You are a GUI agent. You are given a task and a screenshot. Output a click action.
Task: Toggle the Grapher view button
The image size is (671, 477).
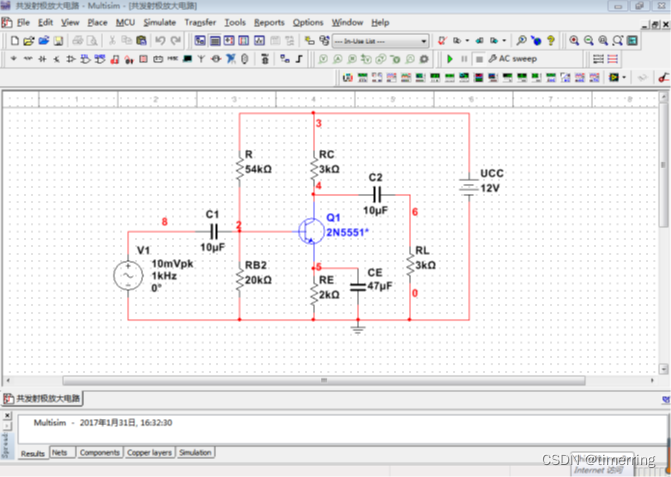click(259, 41)
